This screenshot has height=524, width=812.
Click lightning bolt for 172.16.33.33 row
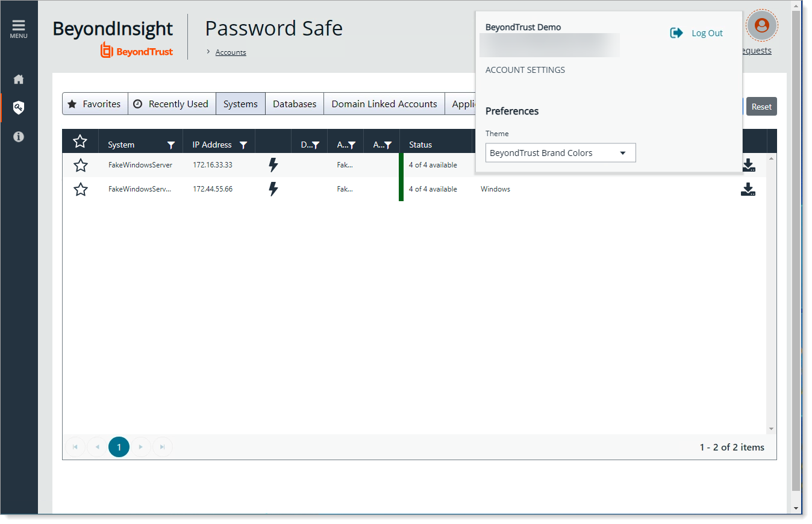click(x=273, y=165)
